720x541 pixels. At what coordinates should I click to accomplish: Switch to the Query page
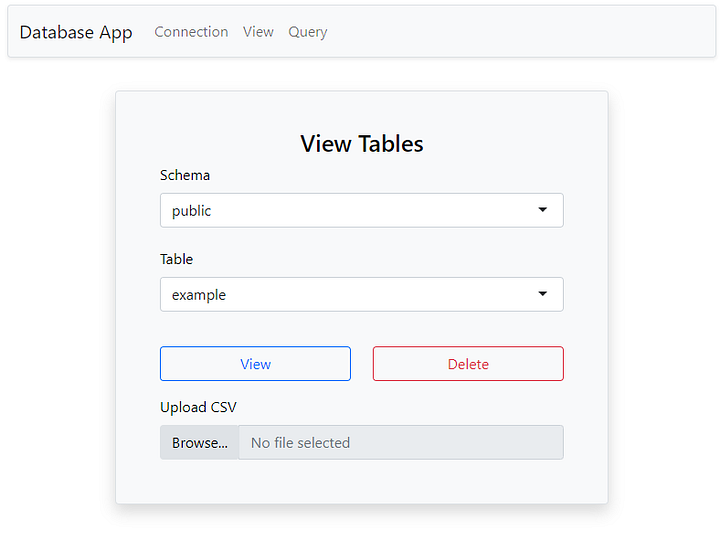(308, 32)
